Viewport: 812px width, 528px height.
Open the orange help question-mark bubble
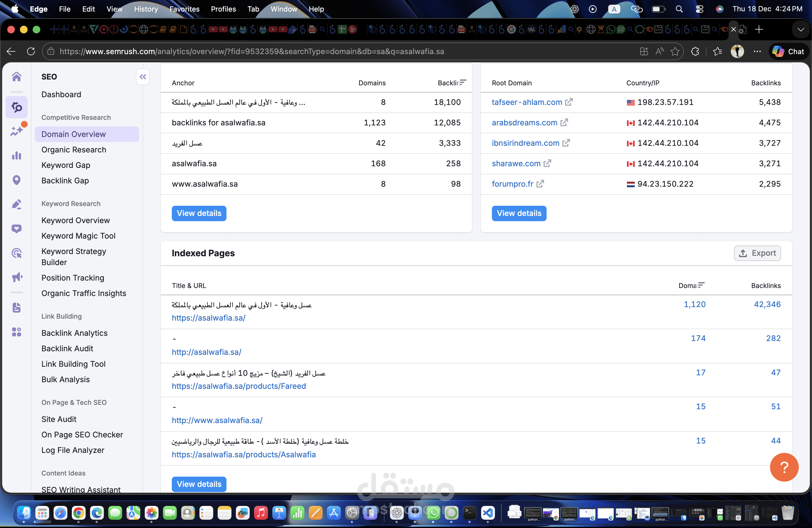click(784, 467)
